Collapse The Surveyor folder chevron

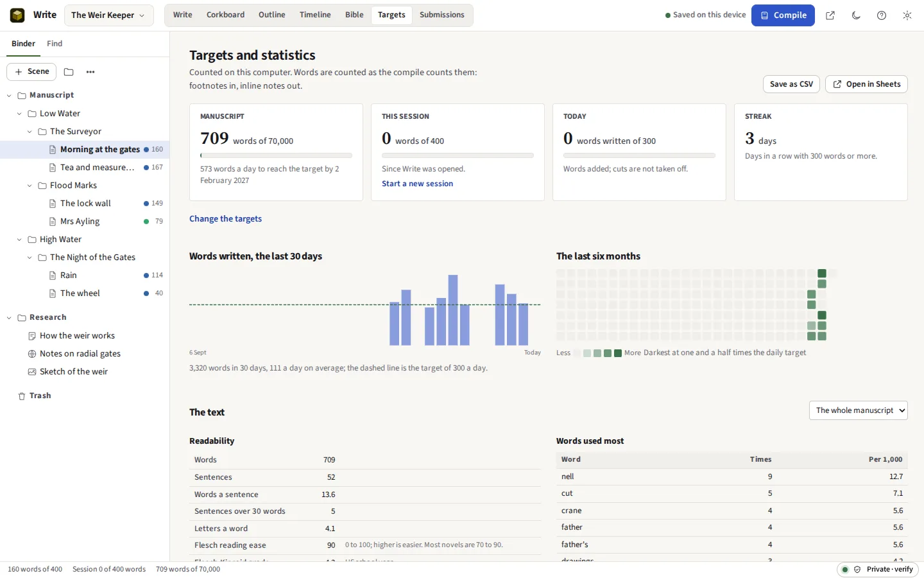click(x=30, y=132)
